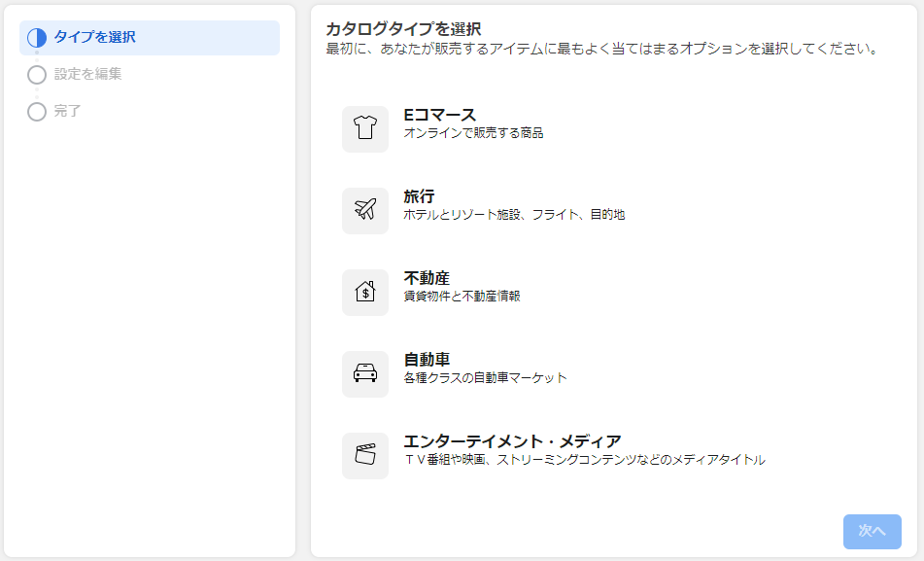Screen dimensions: 924x561
Task: Choose the house icon with dollar sign
Action: pyautogui.click(x=365, y=293)
